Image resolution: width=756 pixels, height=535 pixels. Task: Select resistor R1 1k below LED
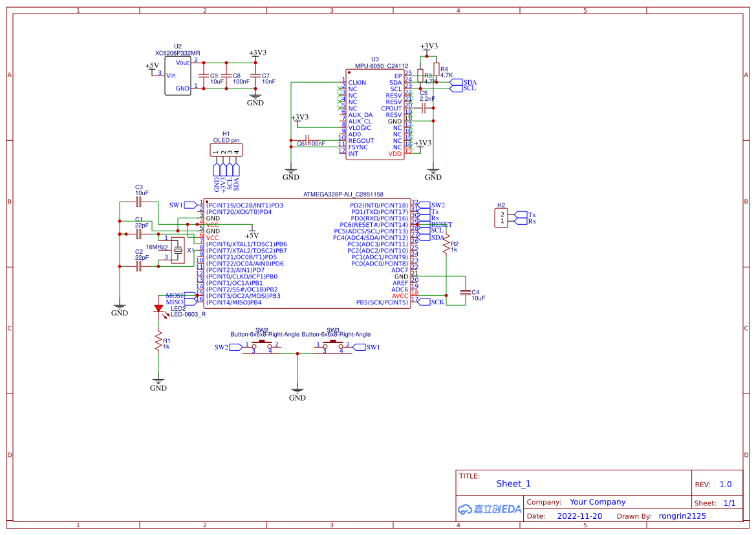[x=158, y=341]
